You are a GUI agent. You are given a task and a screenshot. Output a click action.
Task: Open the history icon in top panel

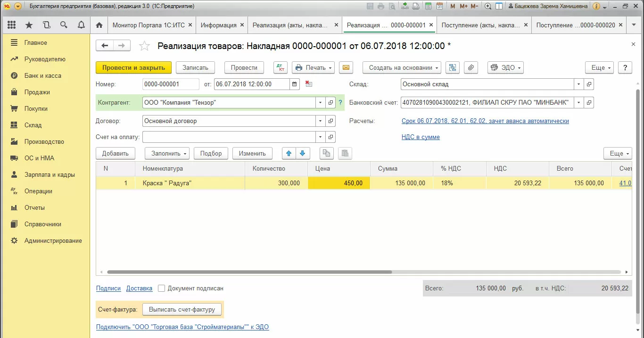click(x=46, y=25)
